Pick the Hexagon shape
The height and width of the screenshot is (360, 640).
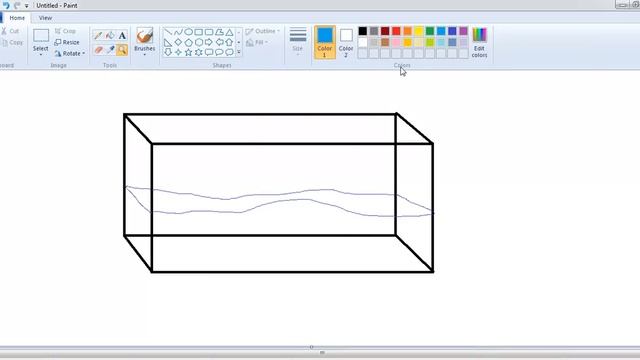pyautogui.click(x=198, y=42)
